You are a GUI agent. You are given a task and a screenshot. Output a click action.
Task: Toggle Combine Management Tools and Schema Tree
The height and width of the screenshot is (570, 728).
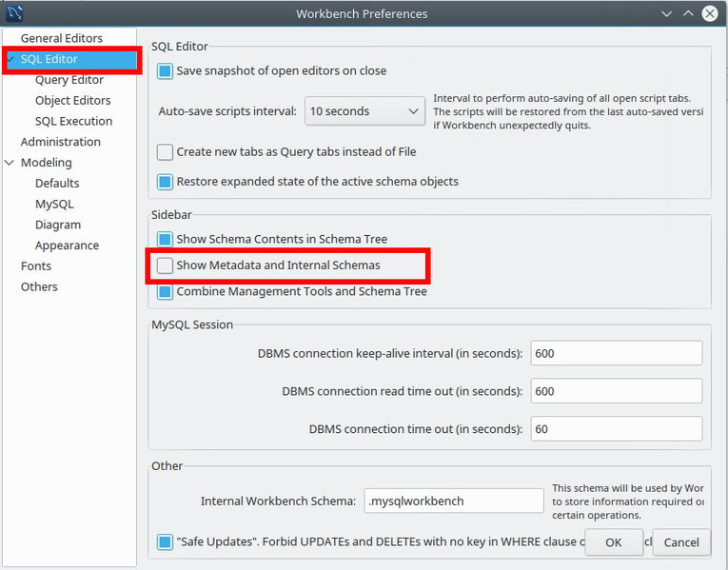[x=165, y=292]
